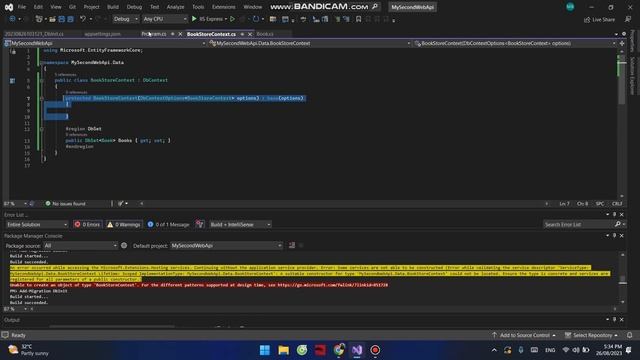Click the Undo arrow icon

point(82,19)
